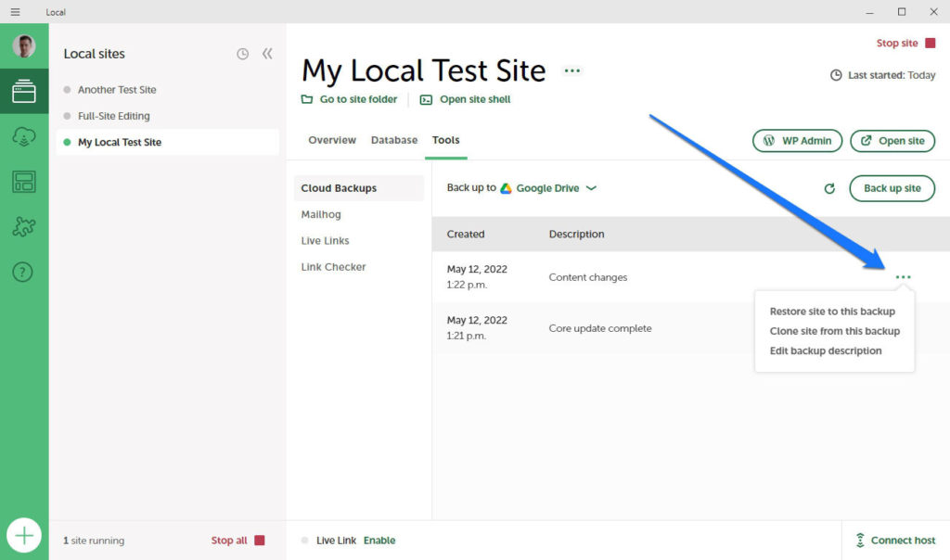The height and width of the screenshot is (560, 950).
Task: Open the user avatar profile
Action: click(24, 46)
